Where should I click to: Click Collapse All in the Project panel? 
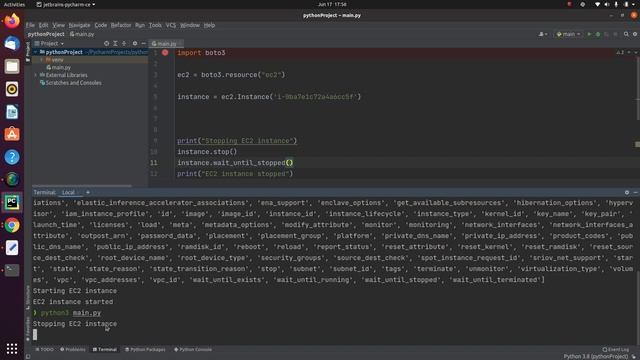coord(124,43)
